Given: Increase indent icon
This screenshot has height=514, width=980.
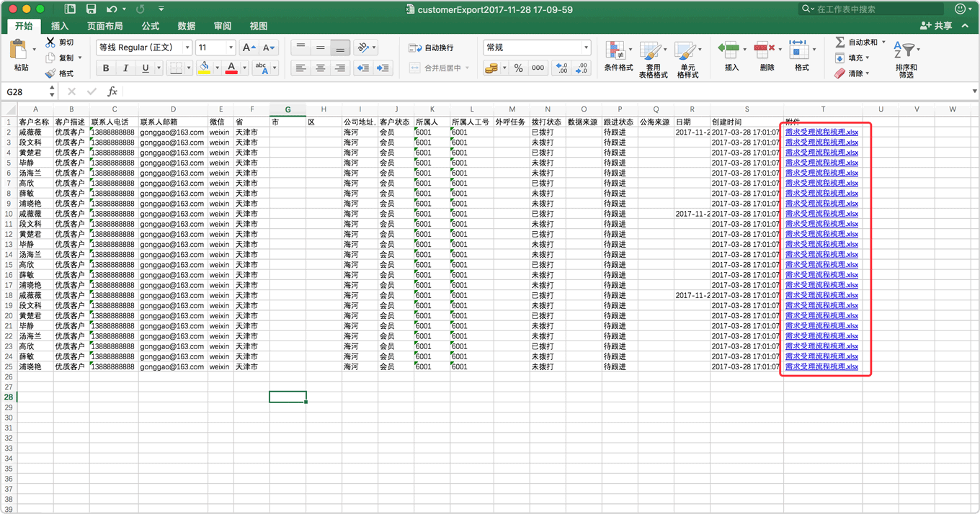Looking at the screenshot, I should coord(383,68).
